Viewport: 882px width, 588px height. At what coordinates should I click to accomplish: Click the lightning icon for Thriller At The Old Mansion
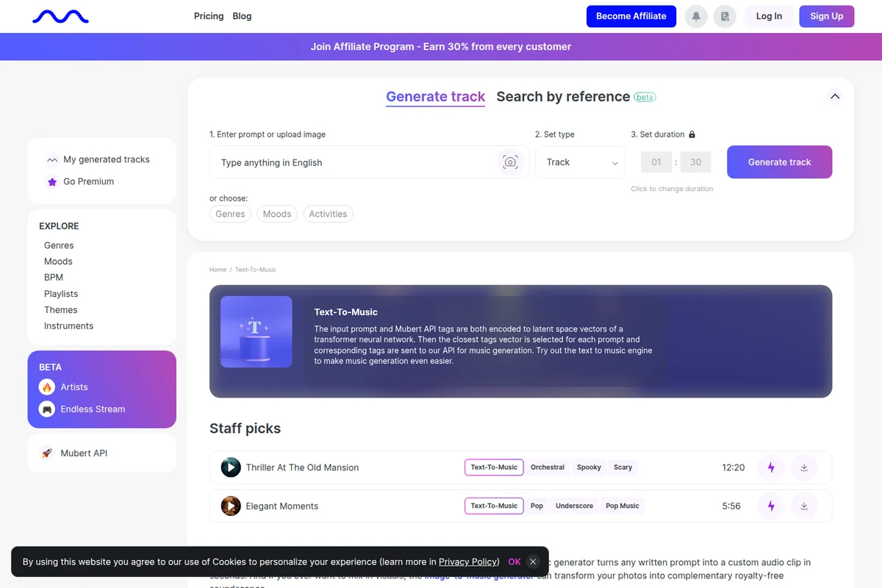click(770, 467)
